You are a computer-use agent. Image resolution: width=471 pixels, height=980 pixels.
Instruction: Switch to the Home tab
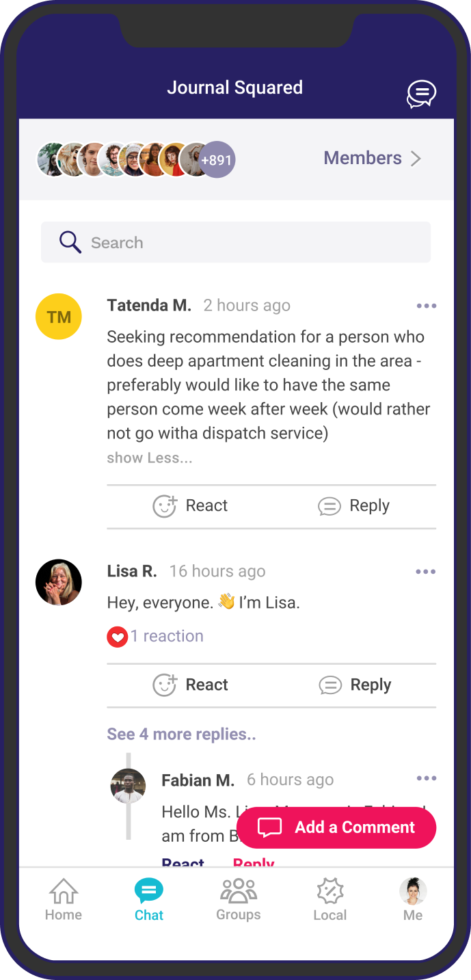pos(64,899)
